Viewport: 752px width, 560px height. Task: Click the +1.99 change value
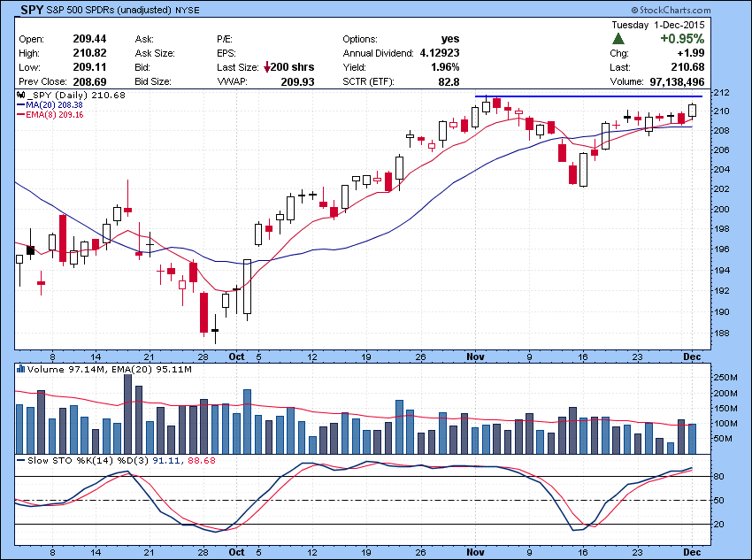(691, 53)
